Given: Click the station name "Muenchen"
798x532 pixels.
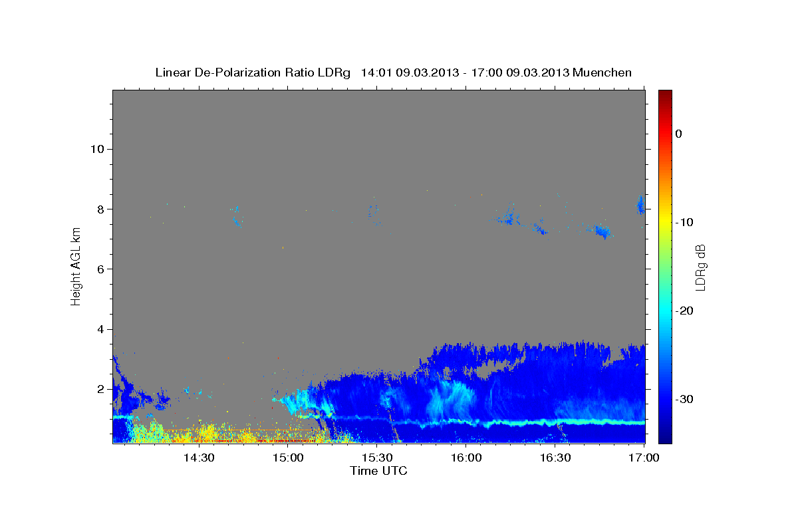Looking at the screenshot, I should tap(602, 72).
